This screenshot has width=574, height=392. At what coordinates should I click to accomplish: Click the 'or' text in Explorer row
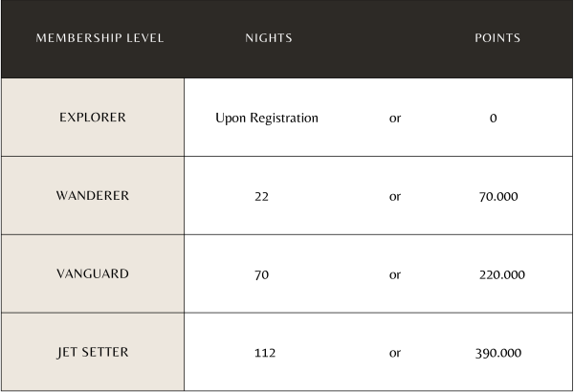click(395, 119)
